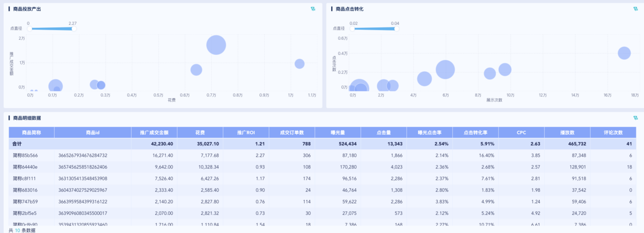Open filter icon on 商品点击转化 chart panel
This screenshot has width=644, height=233.
[x=635, y=9]
